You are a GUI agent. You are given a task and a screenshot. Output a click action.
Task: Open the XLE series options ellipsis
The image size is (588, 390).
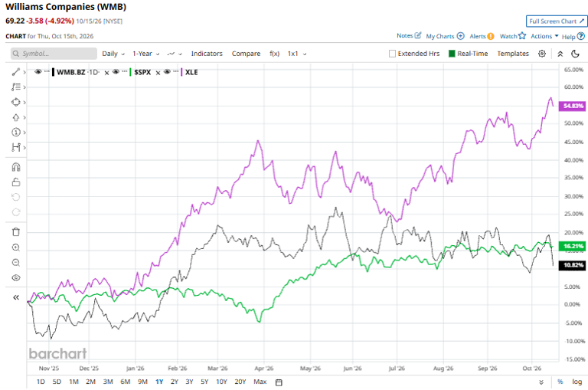[x=176, y=71]
